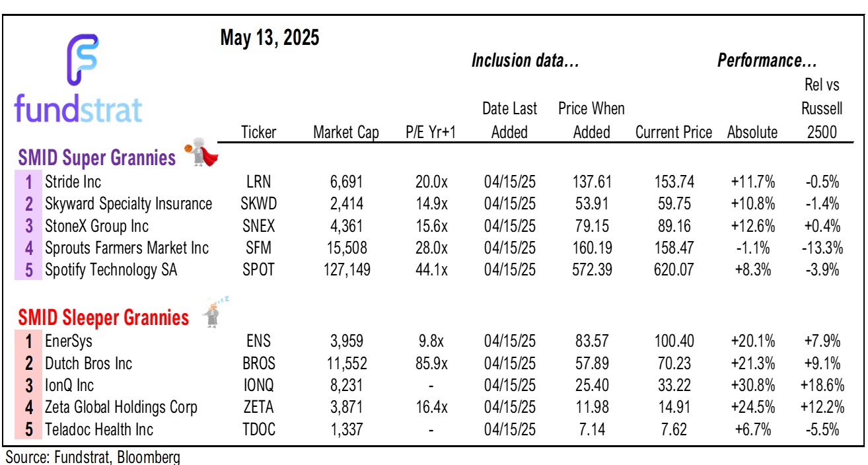Image resolution: width=868 pixels, height=465 pixels.
Task: Click the fundstrat wordmark text
Action: tap(78, 109)
